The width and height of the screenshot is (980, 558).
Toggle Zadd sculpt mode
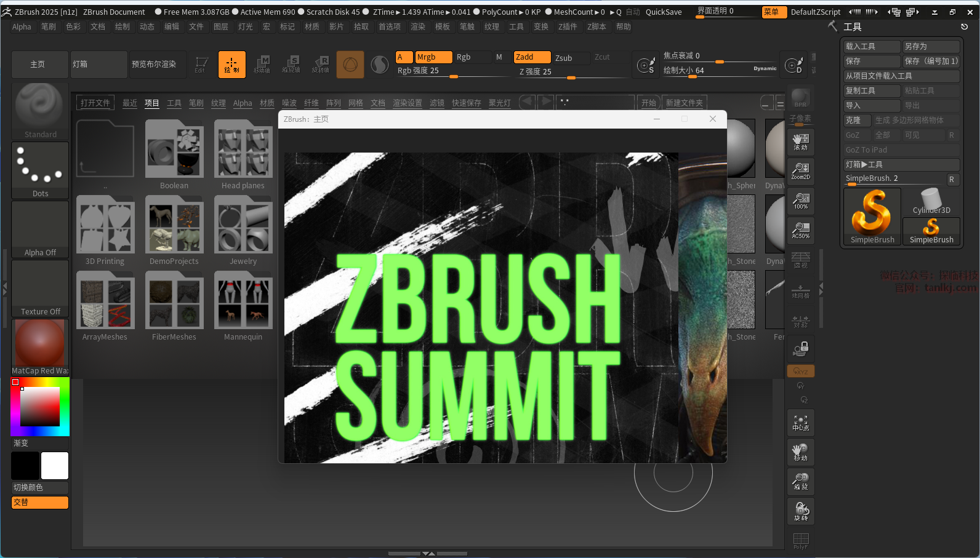[x=531, y=57]
